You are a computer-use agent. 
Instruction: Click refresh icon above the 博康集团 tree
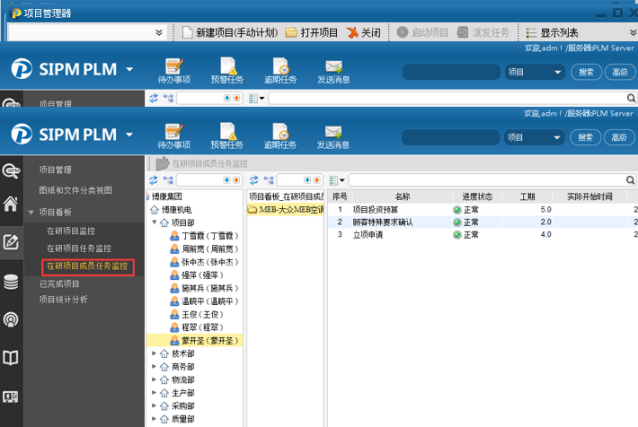pyautogui.click(x=153, y=180)
